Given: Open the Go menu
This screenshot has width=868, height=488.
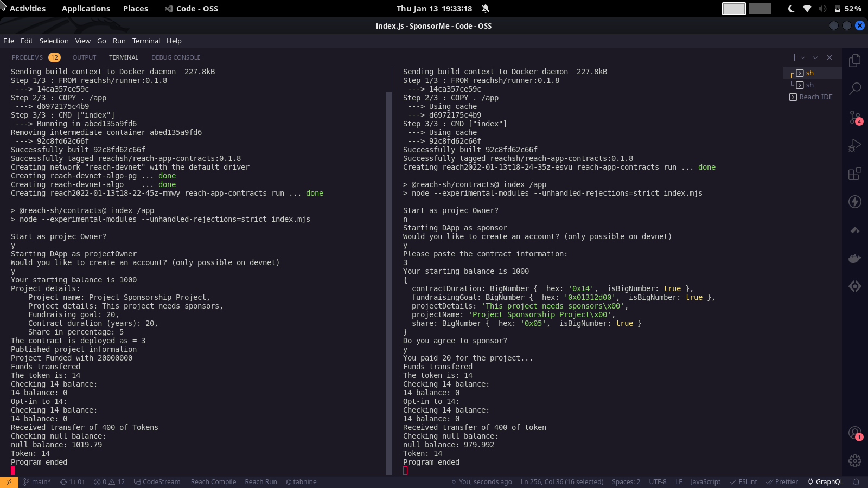Looking at the screenshot, I should [x=101, y=41].
